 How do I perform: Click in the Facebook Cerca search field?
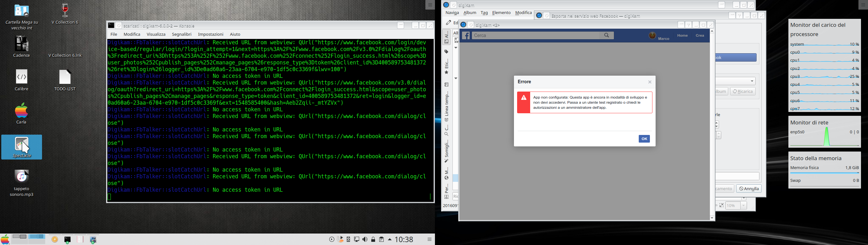[536, 35]
